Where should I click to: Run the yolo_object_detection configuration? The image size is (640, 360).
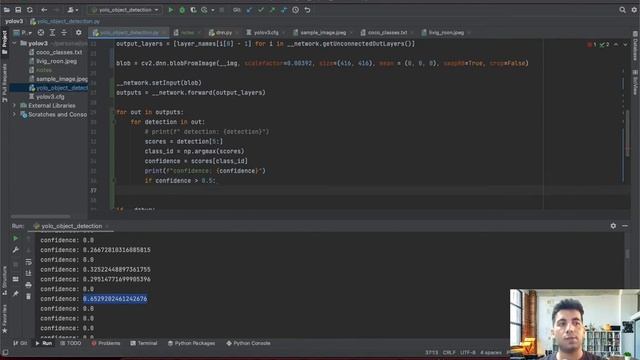coord(171,10)
